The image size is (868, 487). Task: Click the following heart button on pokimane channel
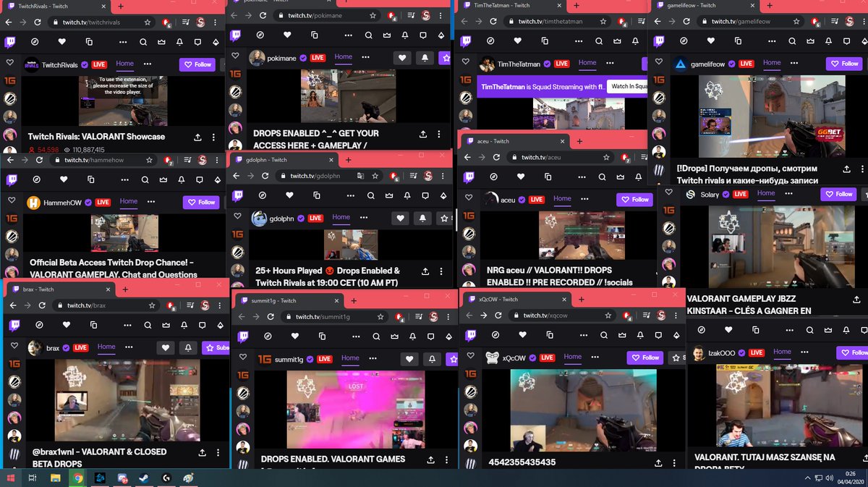pyautogui.click(x=402, y=58)
